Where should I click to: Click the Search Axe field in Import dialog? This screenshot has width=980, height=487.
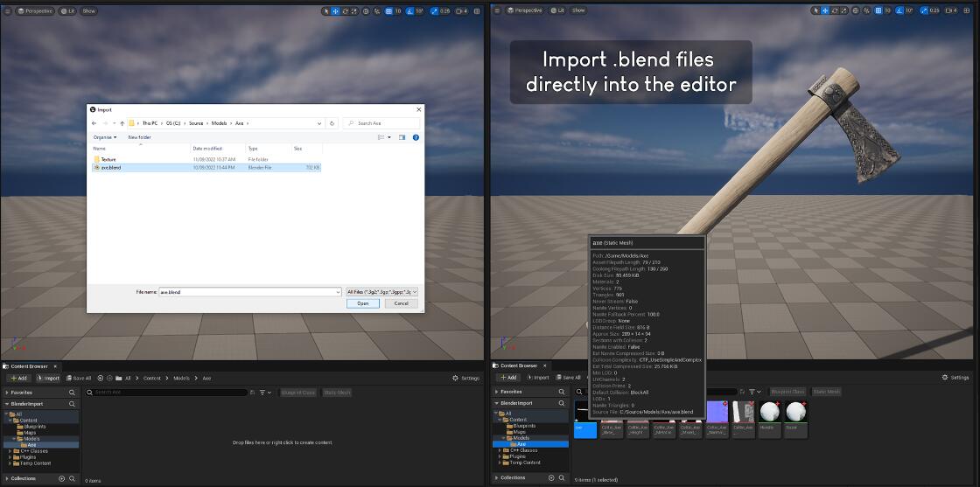click(x=381, y=123)
